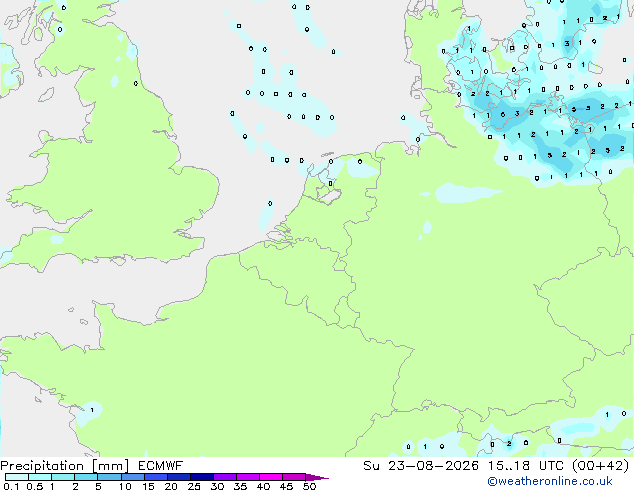634x490 pixels.
Task: Pick the legend swatch between 45 and 50
Action: point(294,477)
